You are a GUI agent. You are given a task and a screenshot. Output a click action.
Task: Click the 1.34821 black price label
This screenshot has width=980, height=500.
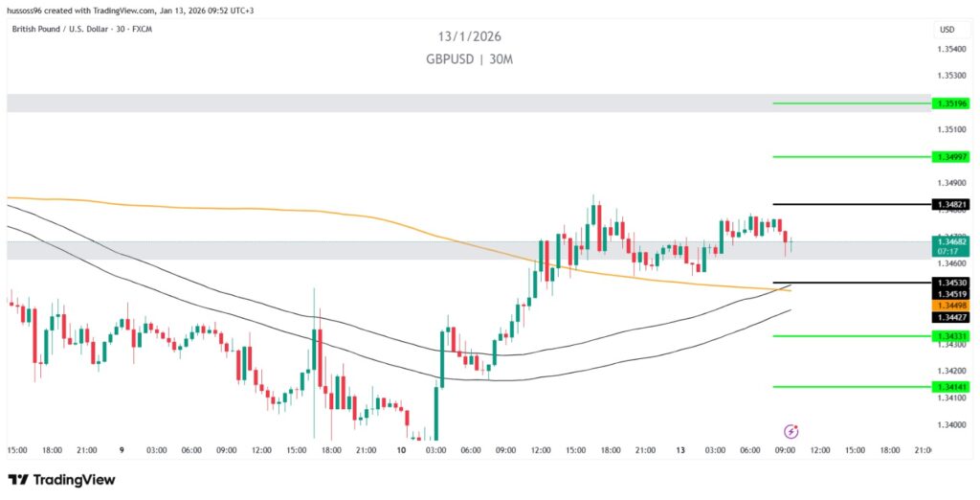(x=953, y=204)
